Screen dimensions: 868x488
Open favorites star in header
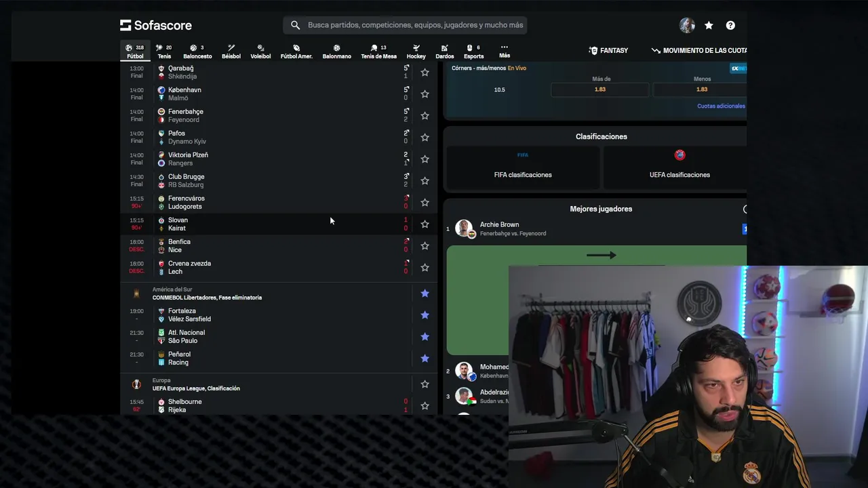click(709, 25)
